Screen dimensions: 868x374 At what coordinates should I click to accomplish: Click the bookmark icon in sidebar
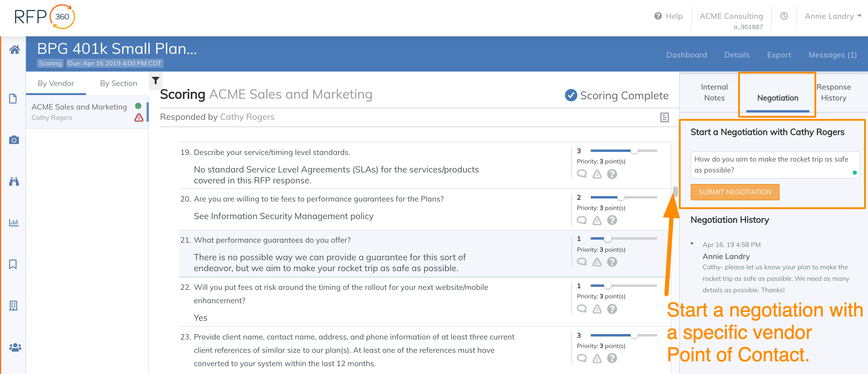tap(13, 264)
